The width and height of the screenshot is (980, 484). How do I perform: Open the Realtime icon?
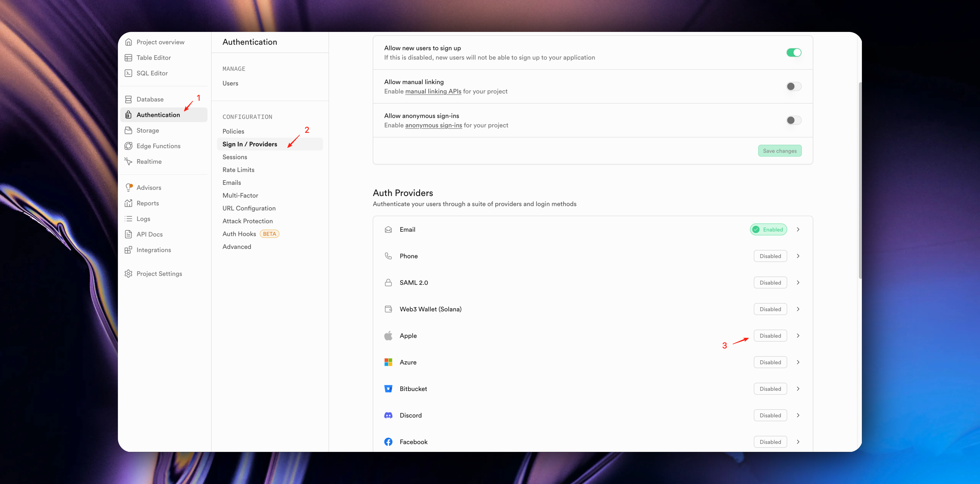128,162
